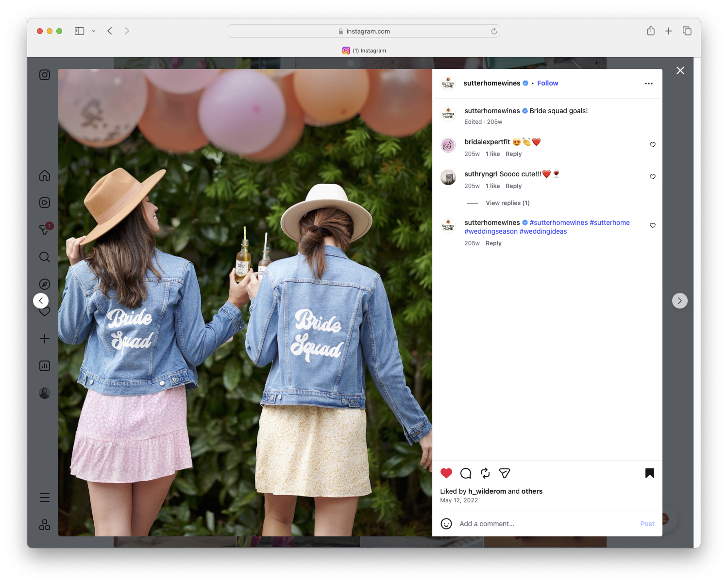Like bridalexpertfit's comment

tap(653, 145)
